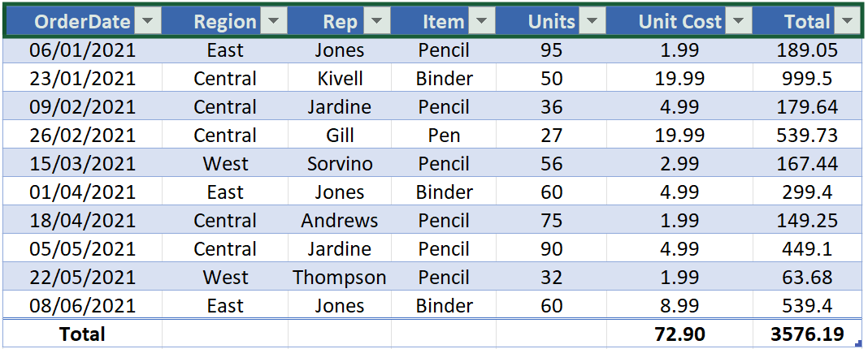Select the Pen item cell
Image resolution: width=868 pixels, height=349 pixels.
(x=444, y=136)
